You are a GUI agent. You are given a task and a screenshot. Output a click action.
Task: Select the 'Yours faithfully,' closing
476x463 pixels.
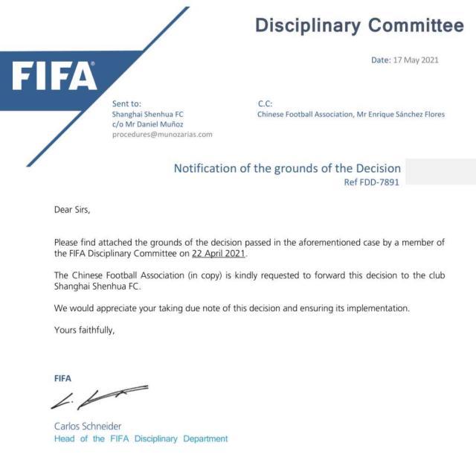click(84, 330)
